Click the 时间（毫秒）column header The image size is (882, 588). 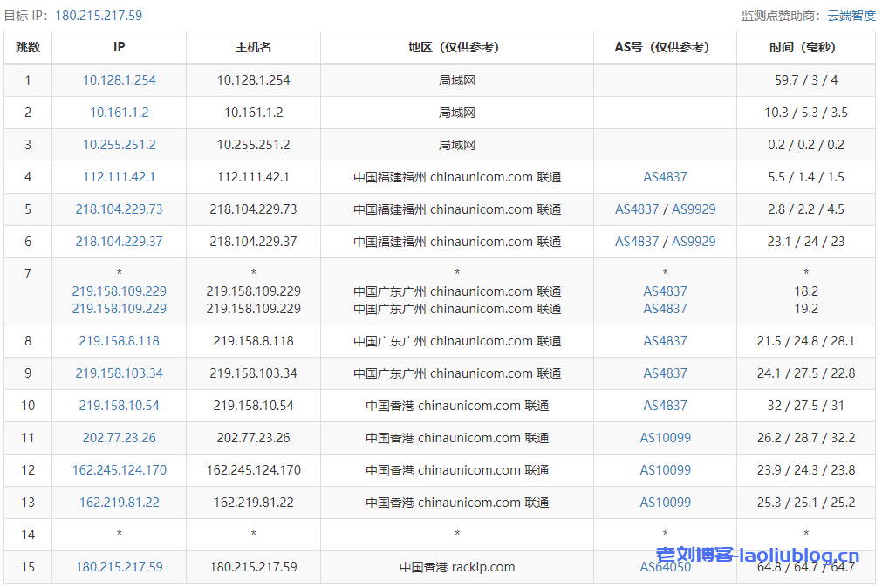[x=805, y=48]
